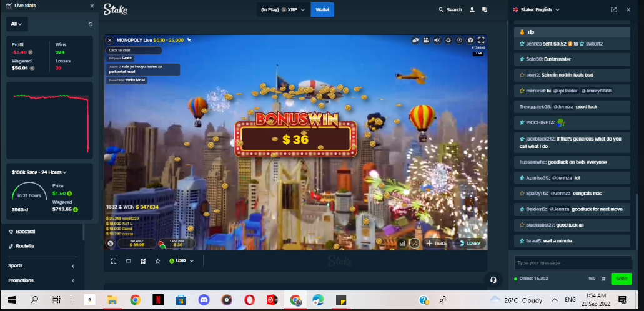Open the game chat bubbles icon
Viewport: 644px width, 311px height.
[x=415, y=40]
